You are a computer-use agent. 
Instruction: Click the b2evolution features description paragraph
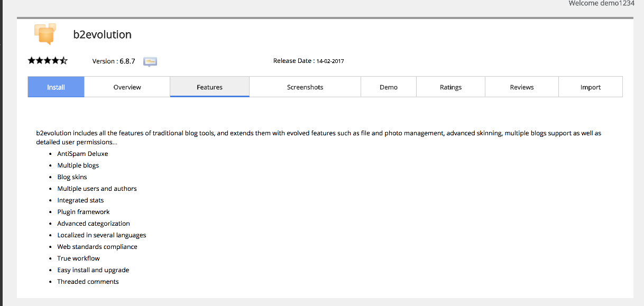tap(319, 137)
